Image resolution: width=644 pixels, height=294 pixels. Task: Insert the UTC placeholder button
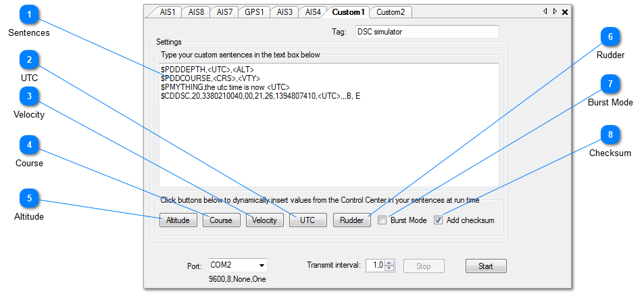pos(307,220)
